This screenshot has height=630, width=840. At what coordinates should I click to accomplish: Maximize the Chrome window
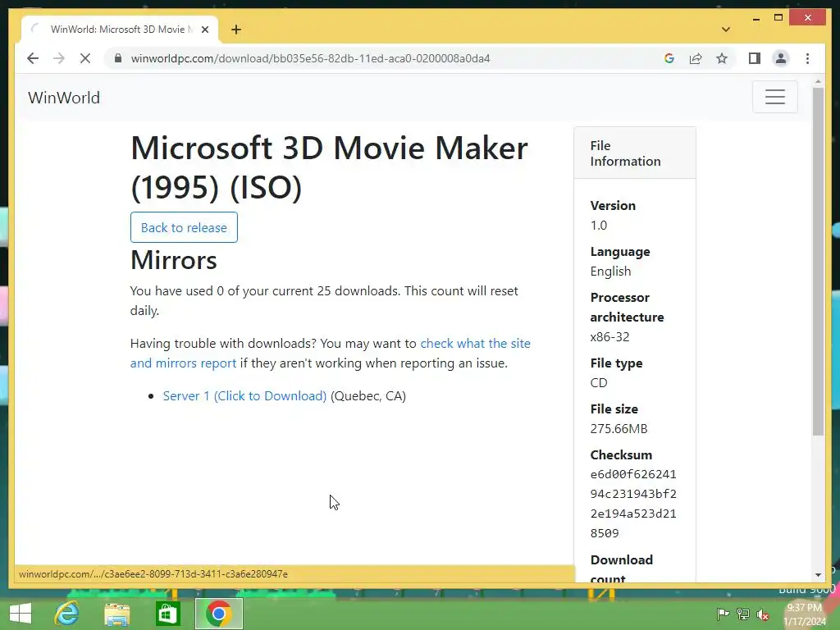(778, 18)
